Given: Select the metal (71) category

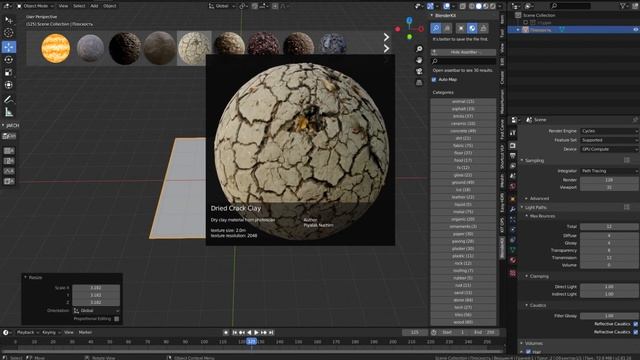Looking at the screenshot, I should pyautogui.click(x=463, y=212).
